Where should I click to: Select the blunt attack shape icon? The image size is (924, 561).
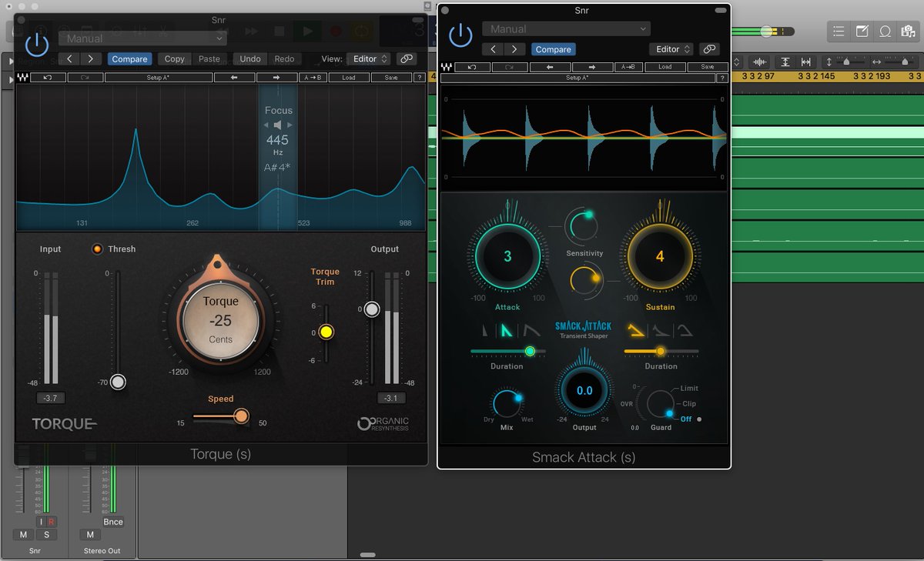click(x=531, y=331)
